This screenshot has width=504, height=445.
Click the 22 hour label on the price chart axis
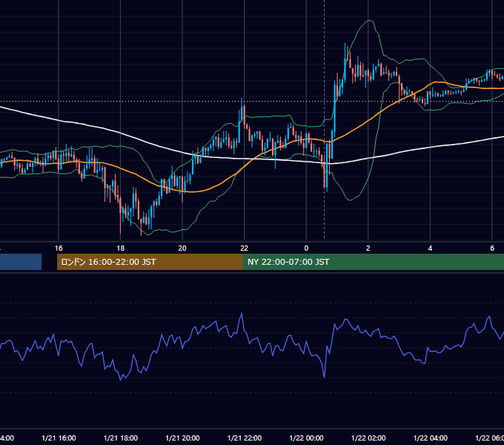pyautogui.click(x=245, y=248)
